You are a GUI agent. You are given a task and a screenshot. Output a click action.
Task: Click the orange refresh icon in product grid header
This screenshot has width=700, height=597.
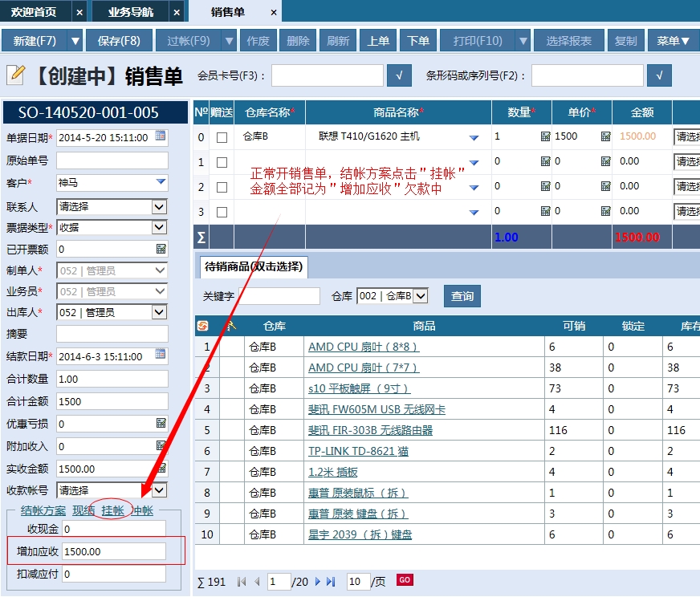pyautogui.click(x=203, y=326)
